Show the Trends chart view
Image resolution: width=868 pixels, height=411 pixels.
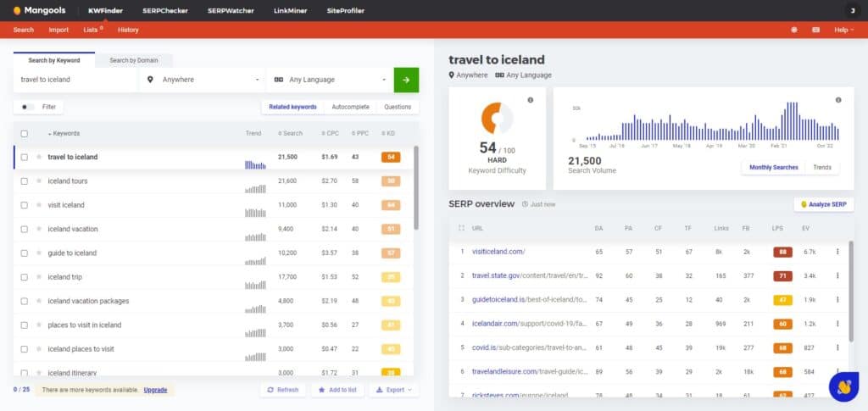pyautogui.click(x=822, y=167)
